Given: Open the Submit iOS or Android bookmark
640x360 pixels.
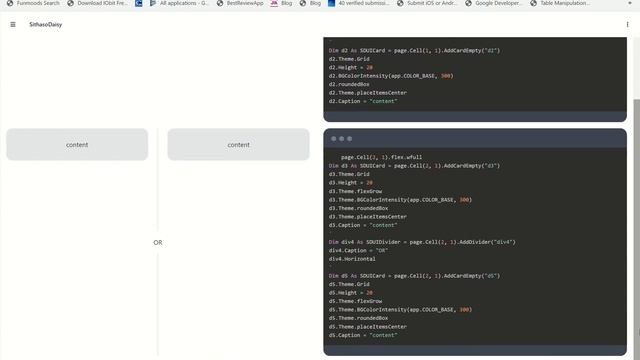Looking at the screenshot, I should click(x=427, y=3).
